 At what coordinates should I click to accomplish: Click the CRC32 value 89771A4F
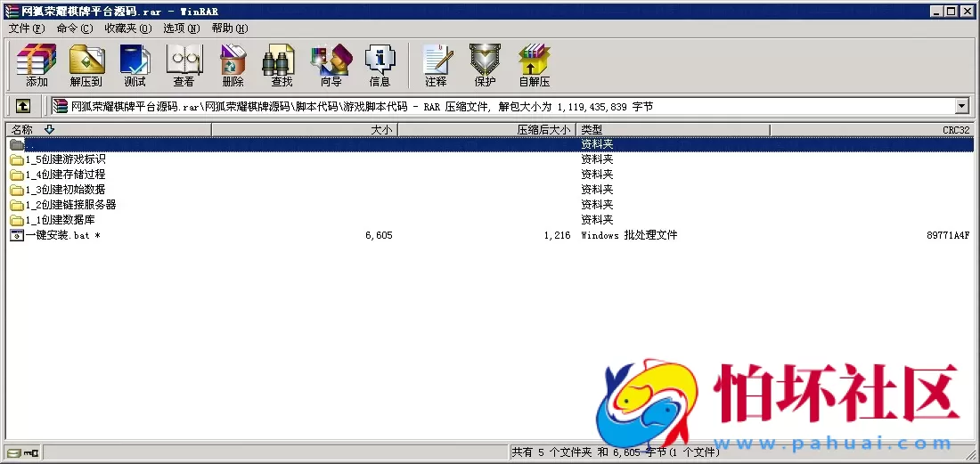pyautogui.click(x=948, y=235)
